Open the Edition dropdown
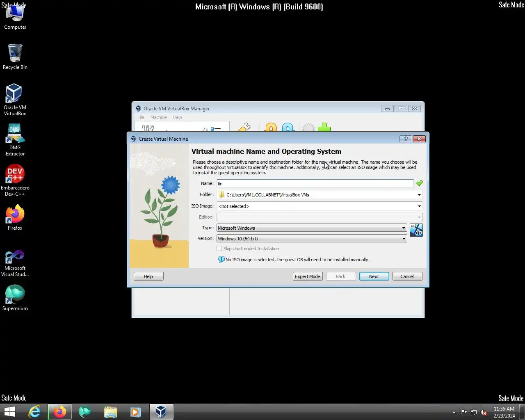Screen dimensions: 525x420 tap(320, 217)
